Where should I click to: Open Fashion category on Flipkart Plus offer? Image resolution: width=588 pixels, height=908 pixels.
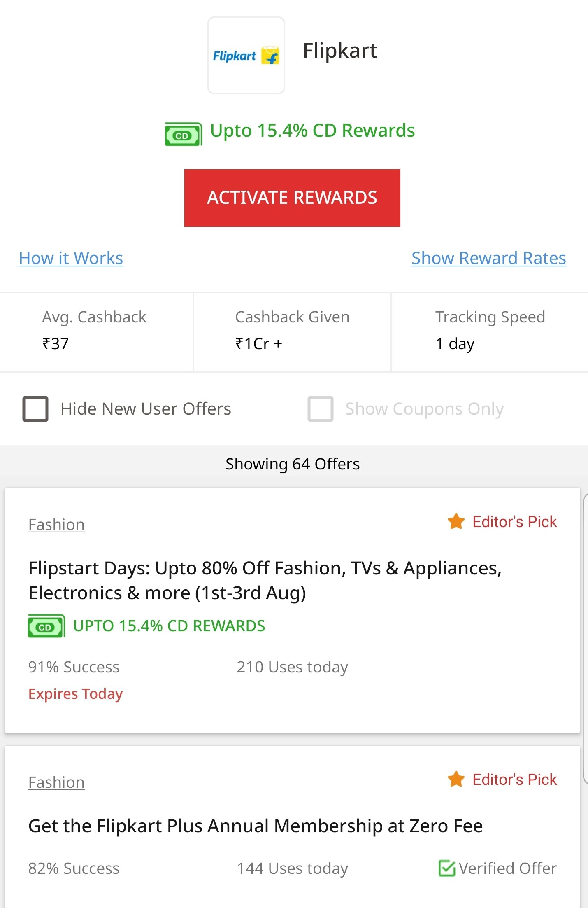pos(56,782)
